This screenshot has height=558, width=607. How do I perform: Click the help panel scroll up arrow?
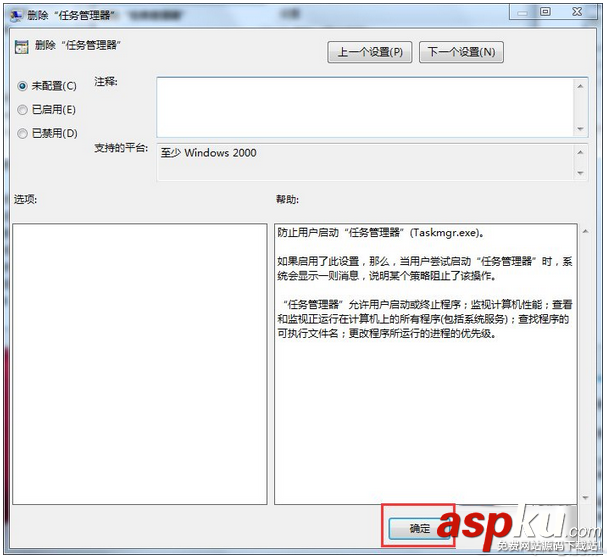(585, 232)
